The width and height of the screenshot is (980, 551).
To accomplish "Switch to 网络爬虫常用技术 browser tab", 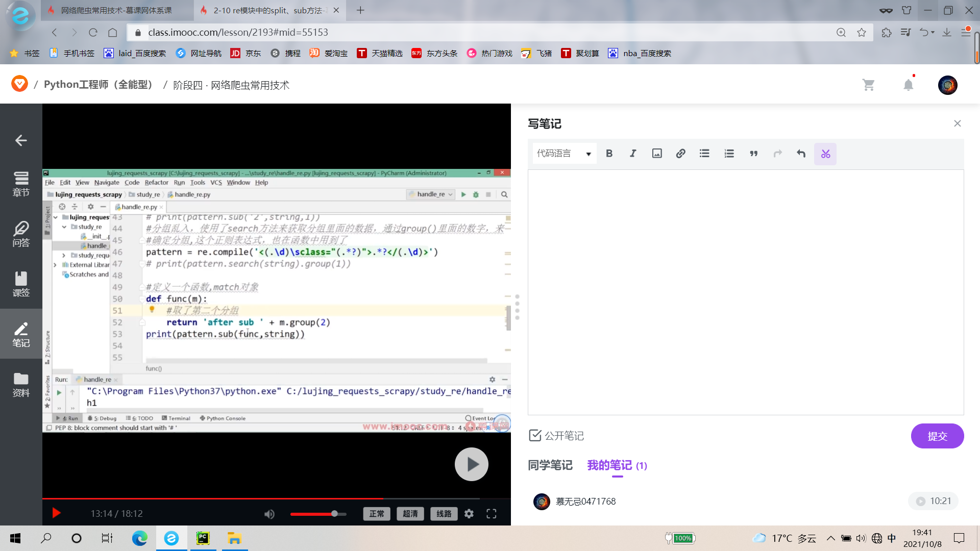I will coord(116,10).
